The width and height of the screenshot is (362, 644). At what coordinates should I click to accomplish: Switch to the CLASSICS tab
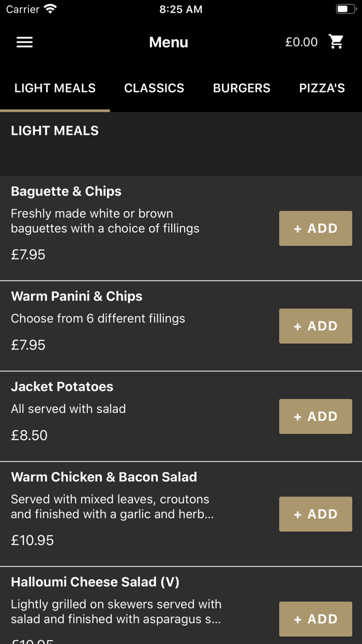click(154, 88)
